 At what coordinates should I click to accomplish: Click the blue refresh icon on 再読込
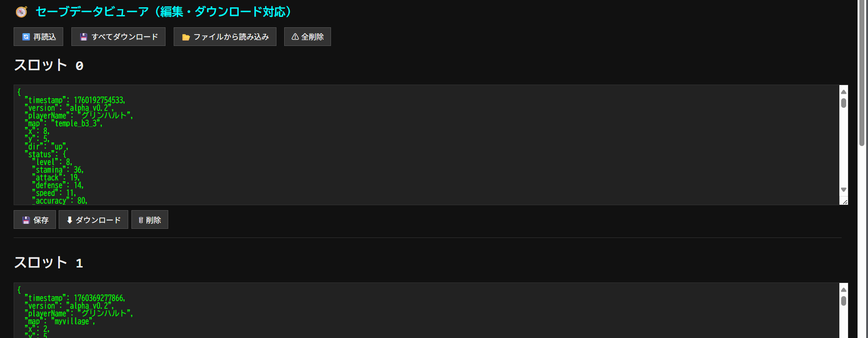[26, 37]
